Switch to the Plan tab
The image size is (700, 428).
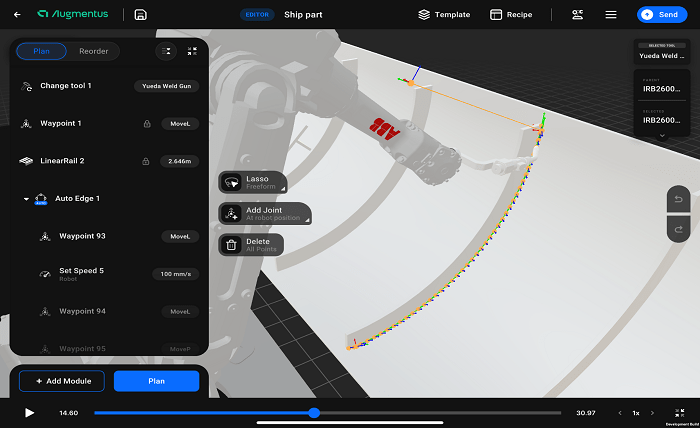pyautogui.click(x=42, y=51)
